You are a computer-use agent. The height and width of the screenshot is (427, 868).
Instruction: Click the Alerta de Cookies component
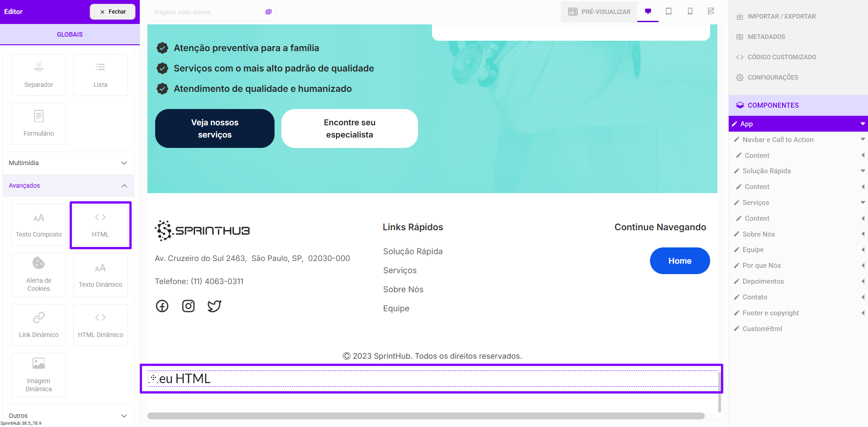pyautogui.click(x=39, y=275)
